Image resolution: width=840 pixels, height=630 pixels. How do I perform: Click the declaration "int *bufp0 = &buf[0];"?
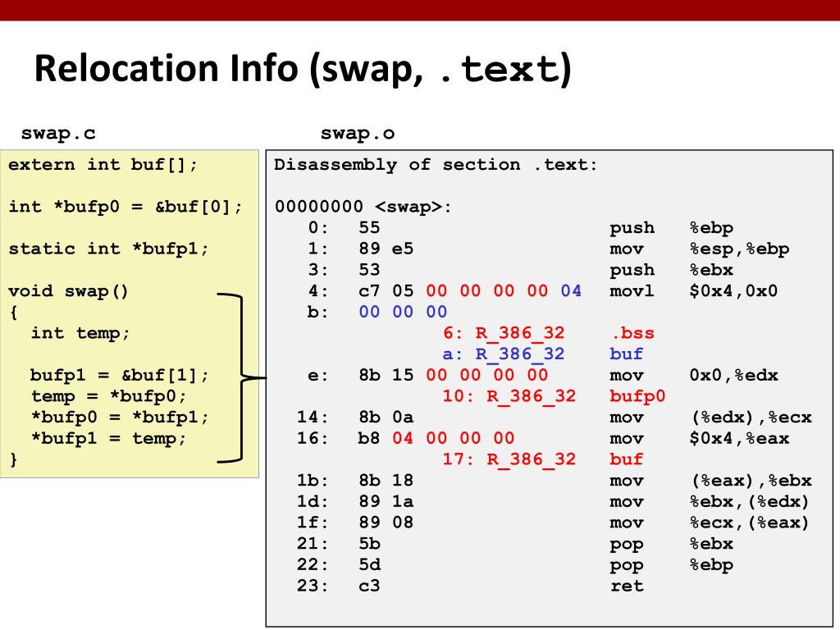tap(126, 207)
